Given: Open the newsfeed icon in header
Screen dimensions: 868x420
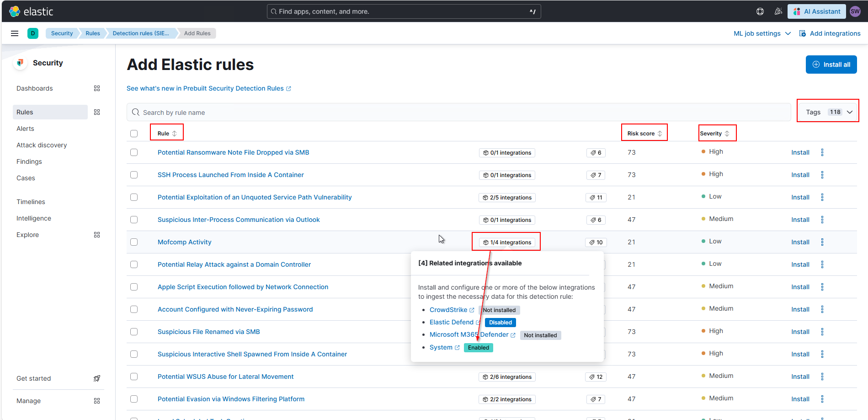Looking at the screenshot, I should pyautogui.click(x=778, y=11).
